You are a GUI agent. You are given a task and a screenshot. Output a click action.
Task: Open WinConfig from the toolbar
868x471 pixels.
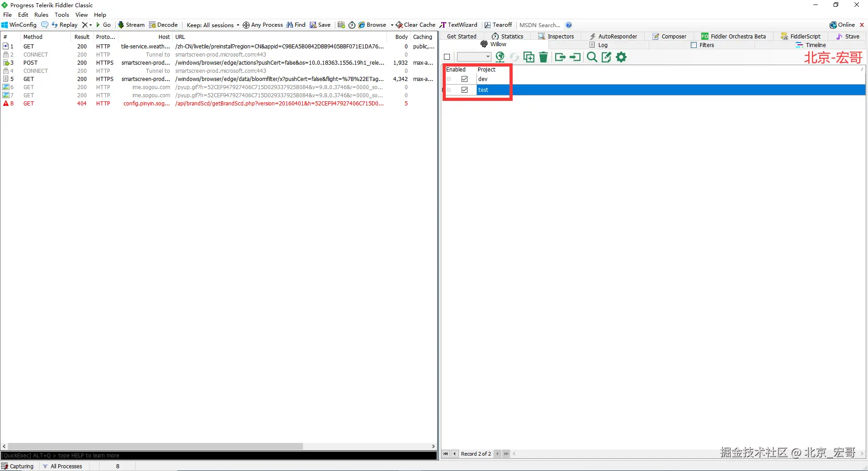click(x=19, y=25)
